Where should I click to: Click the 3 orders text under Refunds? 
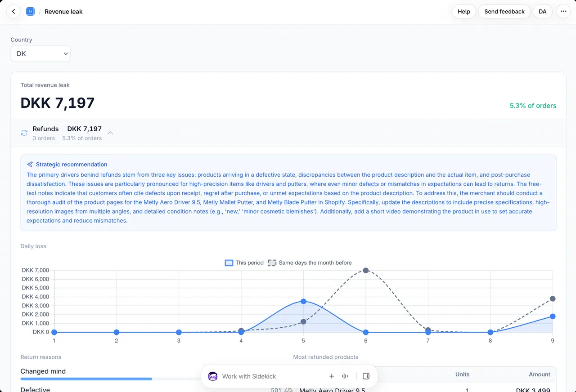(x=44, y=138)
